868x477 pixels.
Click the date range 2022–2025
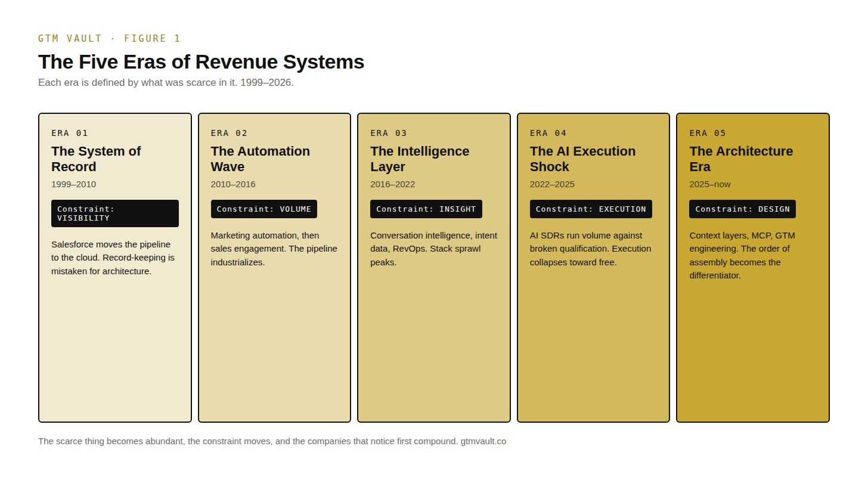tap(552, 184)
